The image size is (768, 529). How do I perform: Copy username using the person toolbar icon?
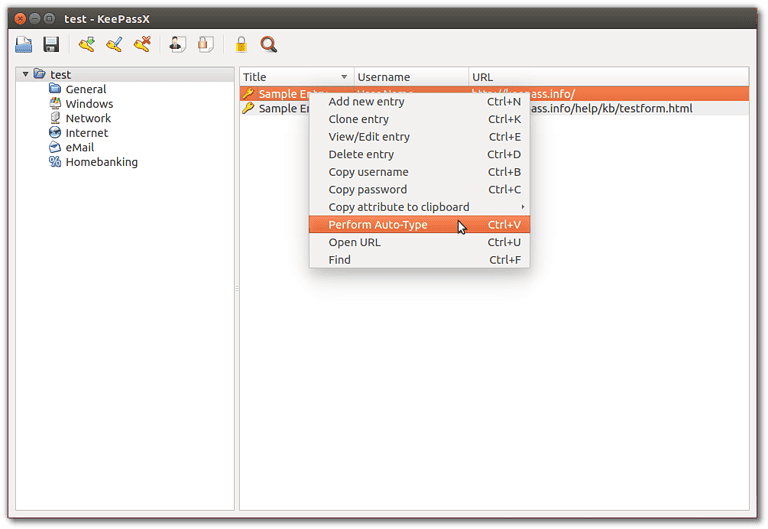177,44
